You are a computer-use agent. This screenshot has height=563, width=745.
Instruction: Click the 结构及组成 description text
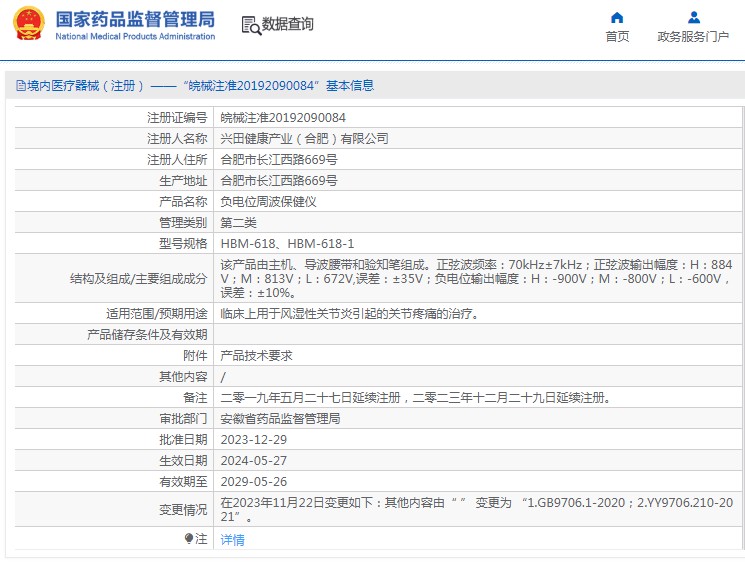[x=476, y=278]
